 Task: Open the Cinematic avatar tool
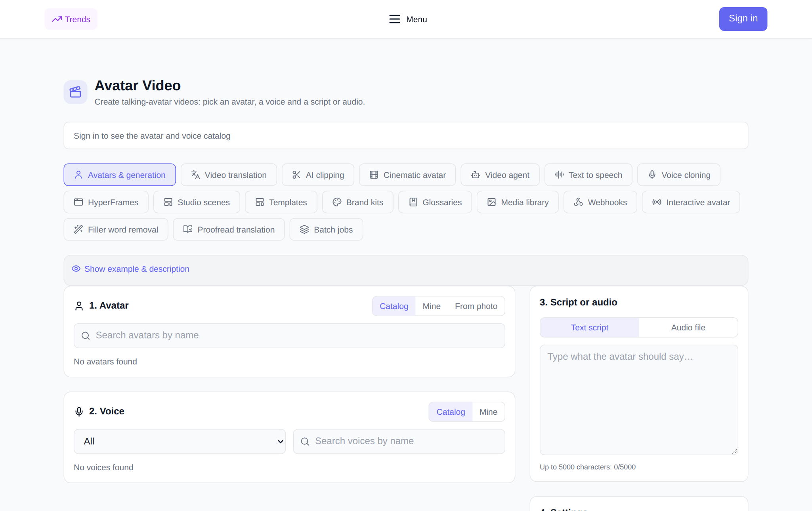click(407, 175)
